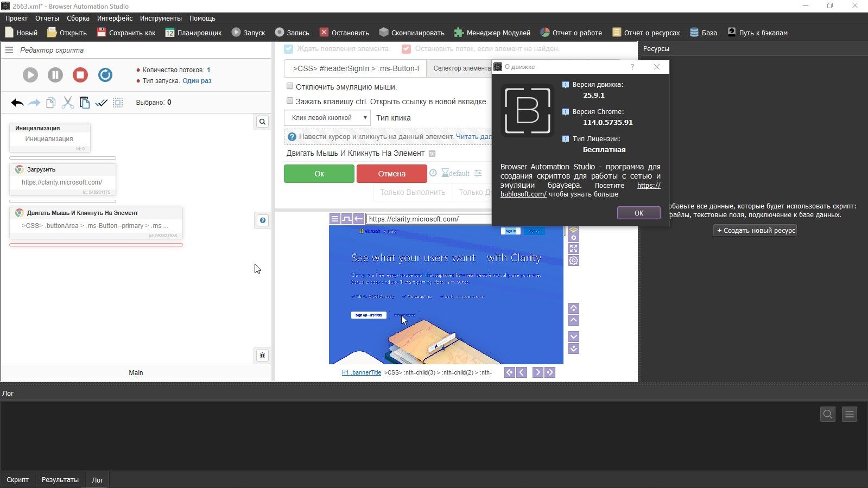Toggle 'Зажать клавишу ctrl' checkbox

(x=290, y=101)
